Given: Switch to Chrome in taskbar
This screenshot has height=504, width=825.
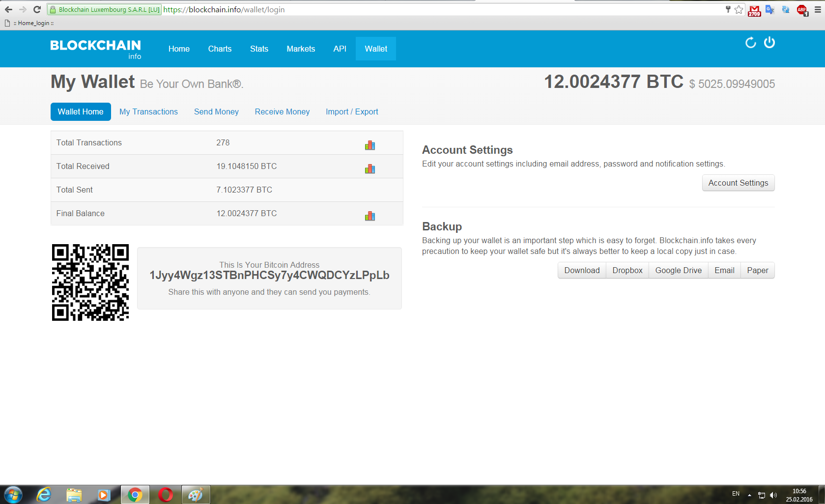Looking at the screenshot, I should point(135,495).
